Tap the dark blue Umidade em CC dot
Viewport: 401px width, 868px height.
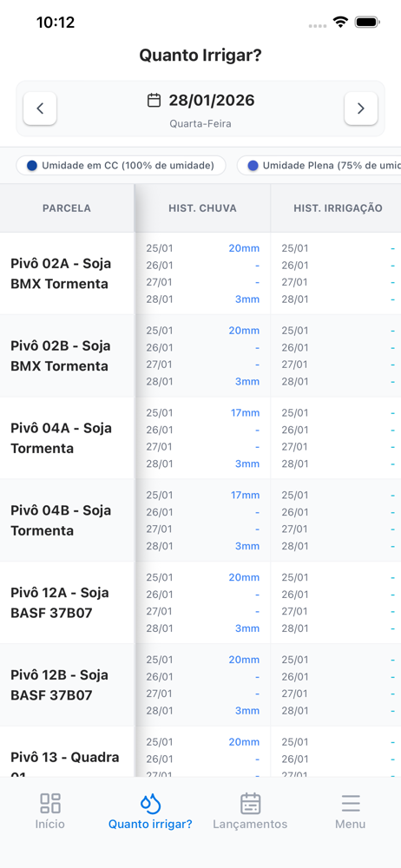(32, 166)
